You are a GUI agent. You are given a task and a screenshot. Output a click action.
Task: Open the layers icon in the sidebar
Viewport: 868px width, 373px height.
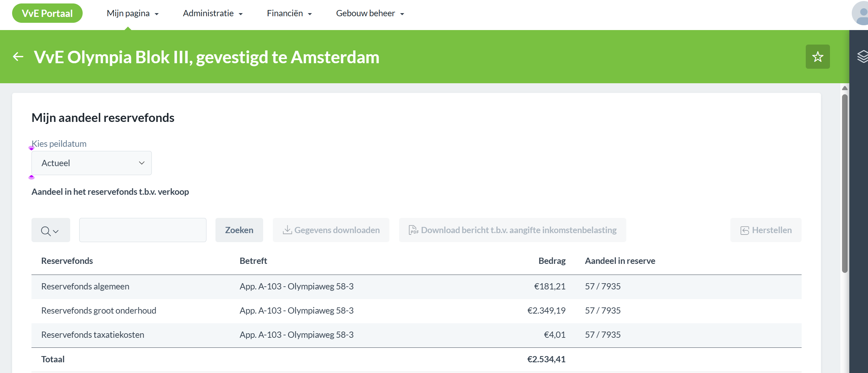(862, 57)
